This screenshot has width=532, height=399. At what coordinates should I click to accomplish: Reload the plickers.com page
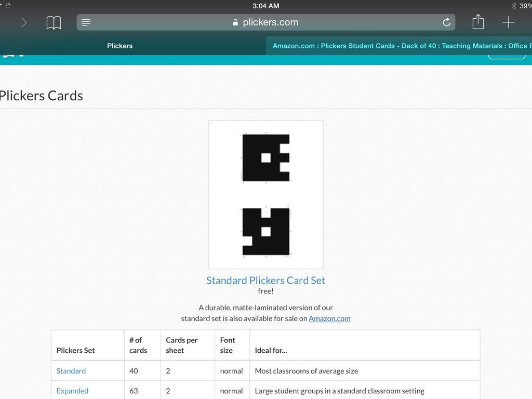(x=446, y=22)
